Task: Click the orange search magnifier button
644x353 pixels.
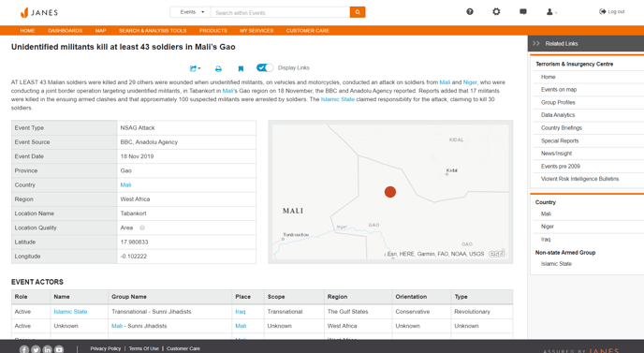Action: [x=358, y=12]
